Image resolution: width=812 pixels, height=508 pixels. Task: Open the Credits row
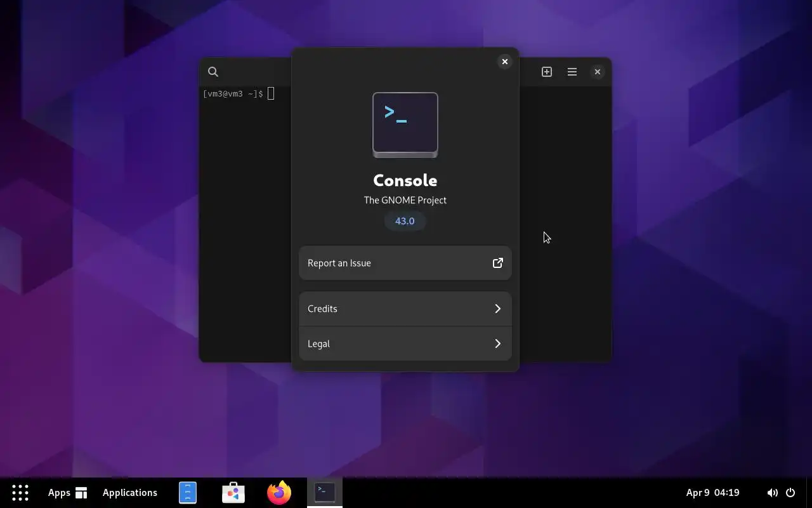pyautogui.click(x=405, y=309)
